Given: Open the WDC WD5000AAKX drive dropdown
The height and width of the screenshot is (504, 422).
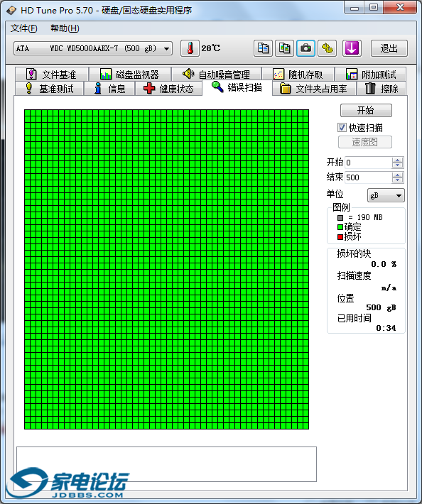Looking at the screenshot, I should [93, 48].
